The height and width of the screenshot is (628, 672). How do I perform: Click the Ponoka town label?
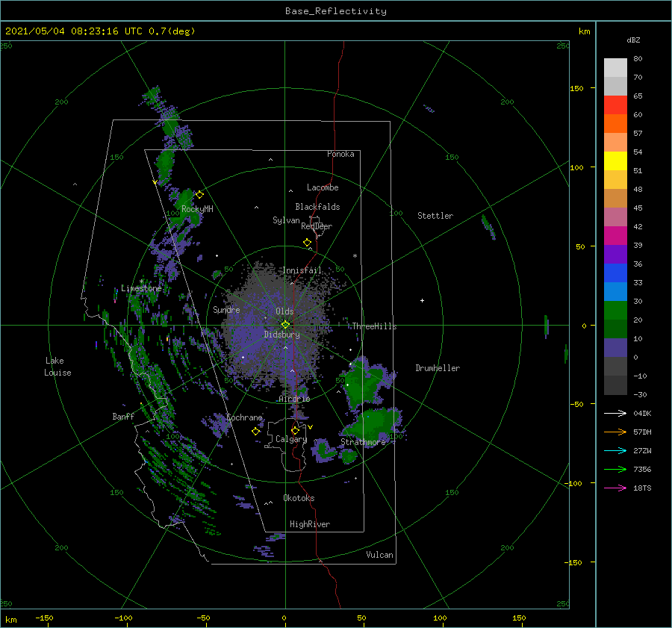(x=340, y=154)
